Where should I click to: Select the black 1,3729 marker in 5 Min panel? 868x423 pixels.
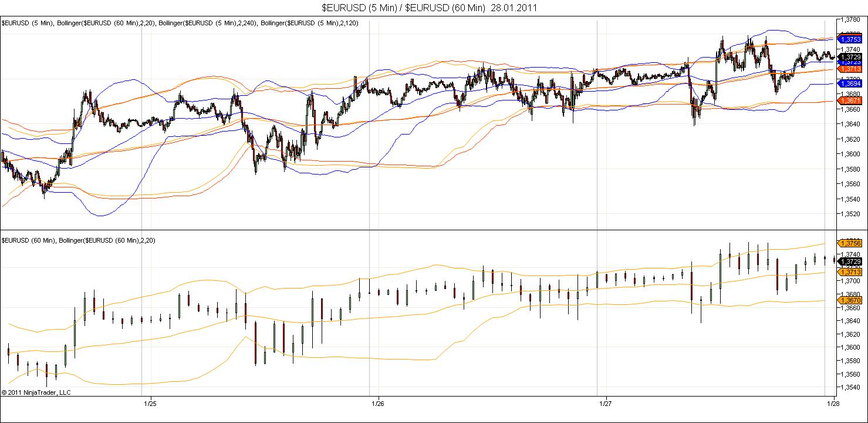850,57
